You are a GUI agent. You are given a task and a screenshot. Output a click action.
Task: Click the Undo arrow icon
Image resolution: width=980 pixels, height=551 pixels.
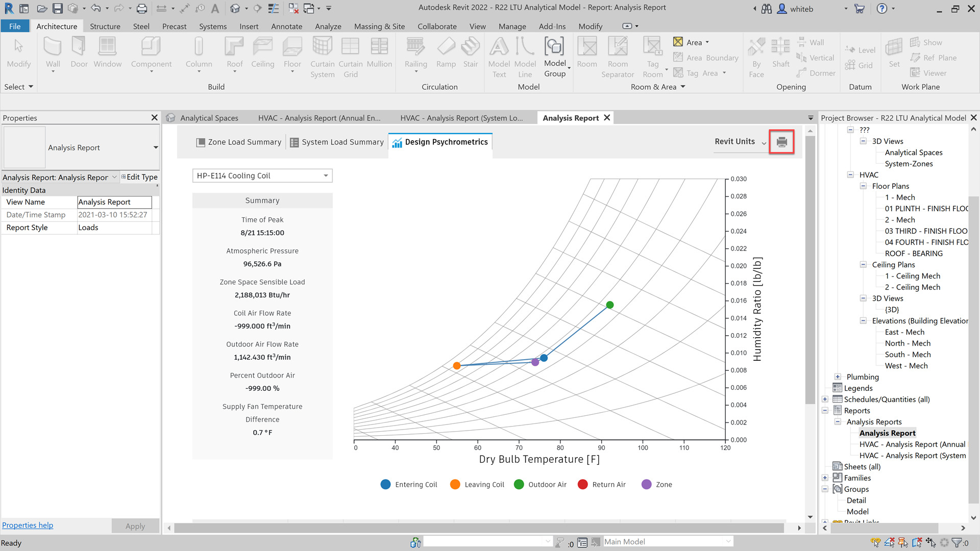95,9
